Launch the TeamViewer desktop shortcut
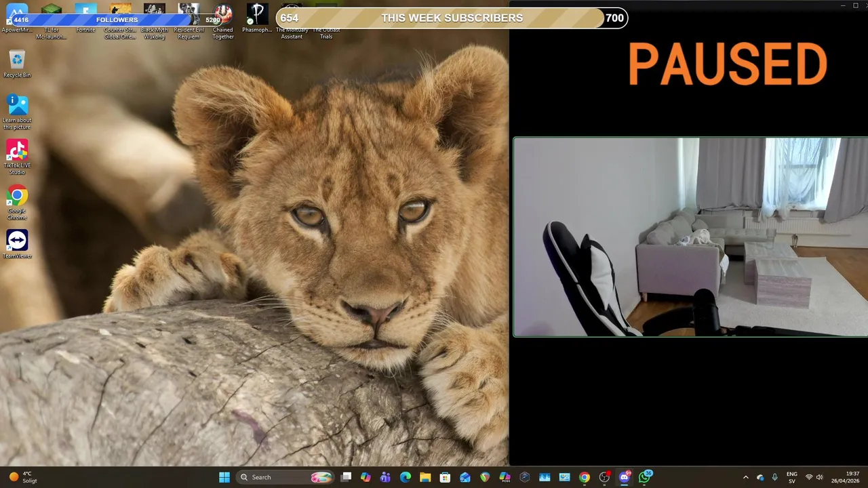The width and height of the screenshot is (868, 488). coord(17,245)
